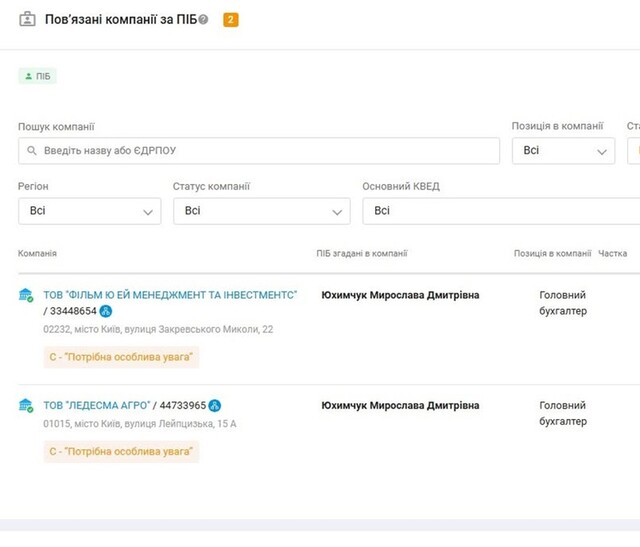Click the risk tag under Закревського Миколи address

[121, 357]
